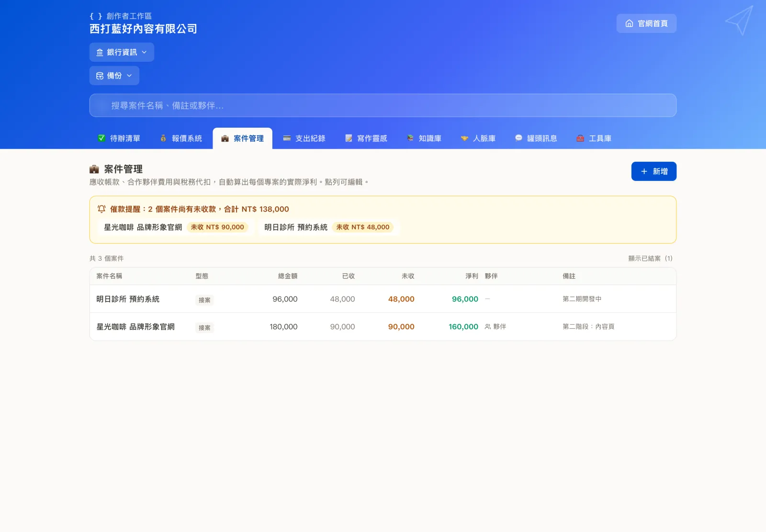
Task: Click the 96,000 總金額 cell
Action: [285, 299]
